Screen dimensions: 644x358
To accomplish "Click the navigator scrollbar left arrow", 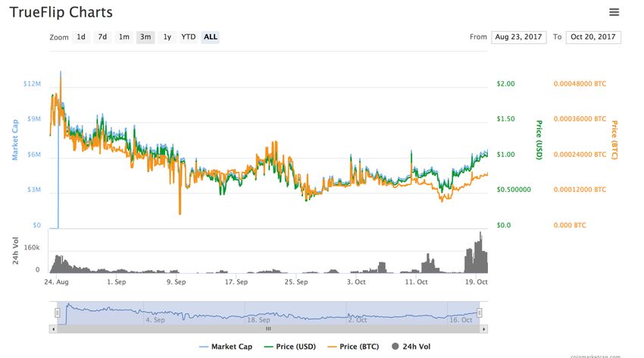I will 53,329.
